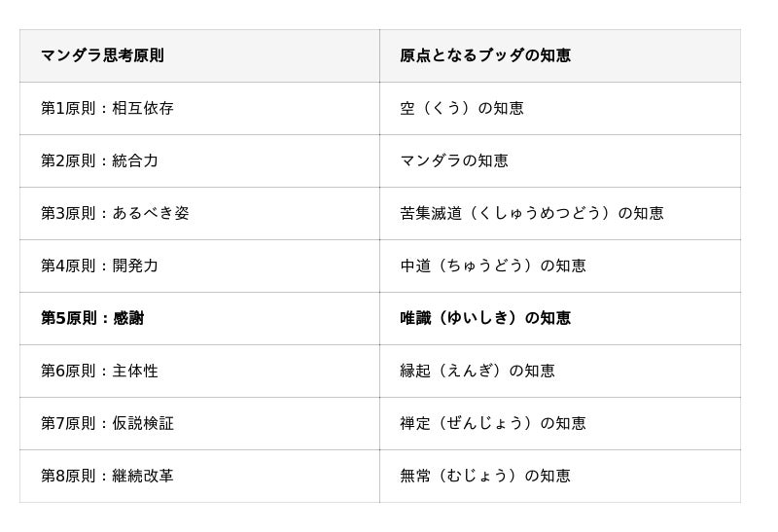Select the 第8原則：継続改革 cell
This screenshot has width=778, height=532.
click(107, 476)
